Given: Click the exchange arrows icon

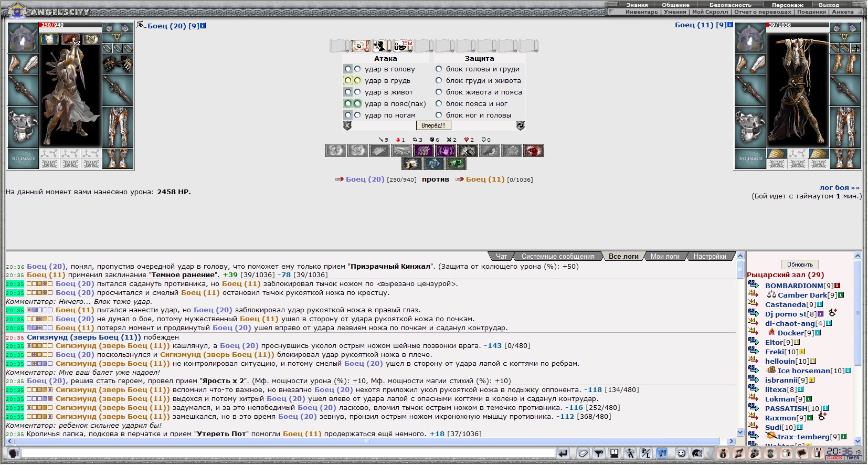Looking at the screenshot, I should coord(738,453).
